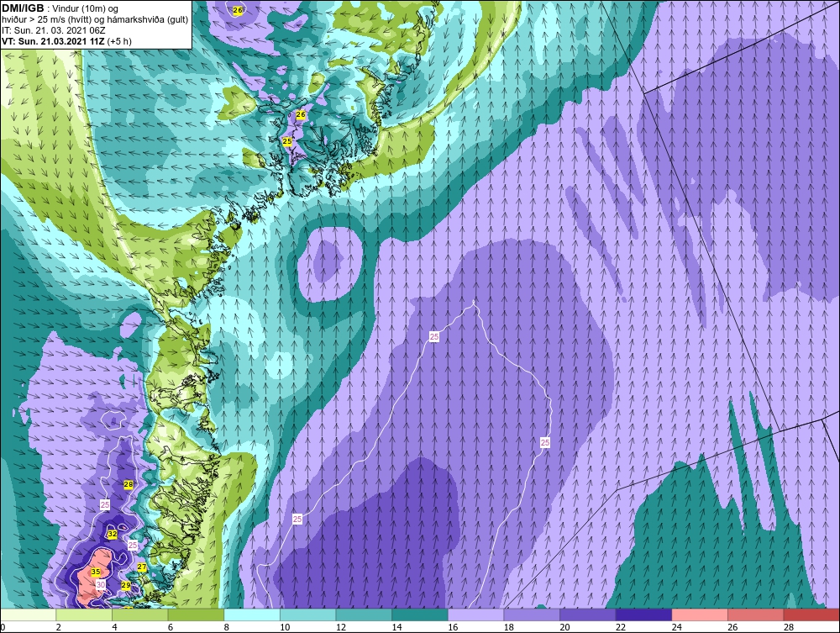Click the 'DMI/IGB' title in the header box
Image resolution: width=840 pixels, height=633 pixels.
click(23, 8)
